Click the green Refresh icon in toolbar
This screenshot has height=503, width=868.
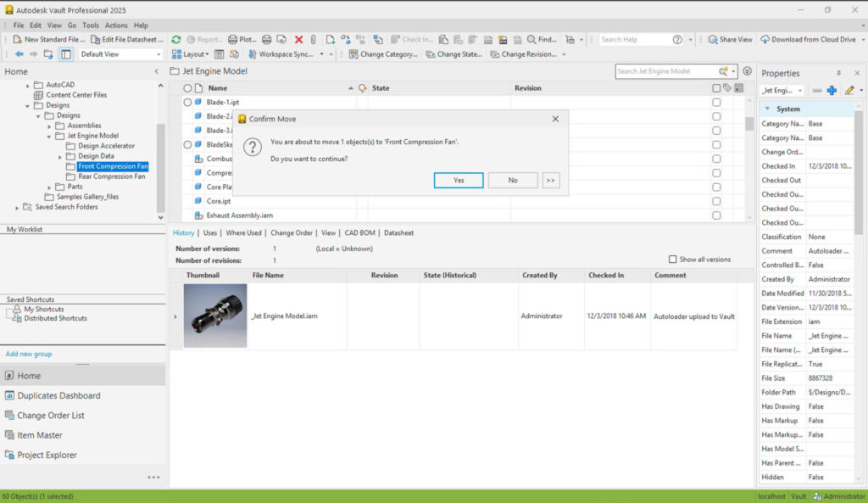[175, 40]
